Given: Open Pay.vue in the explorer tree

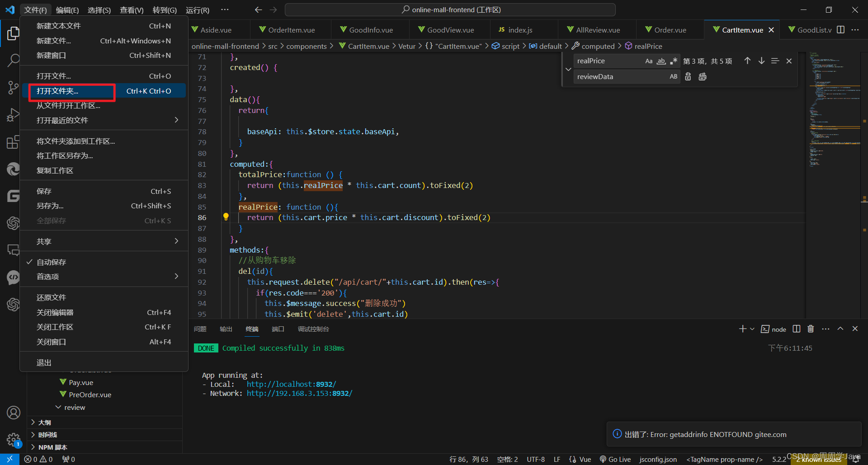Looking at the screenshot, I should tap(81, 382).
